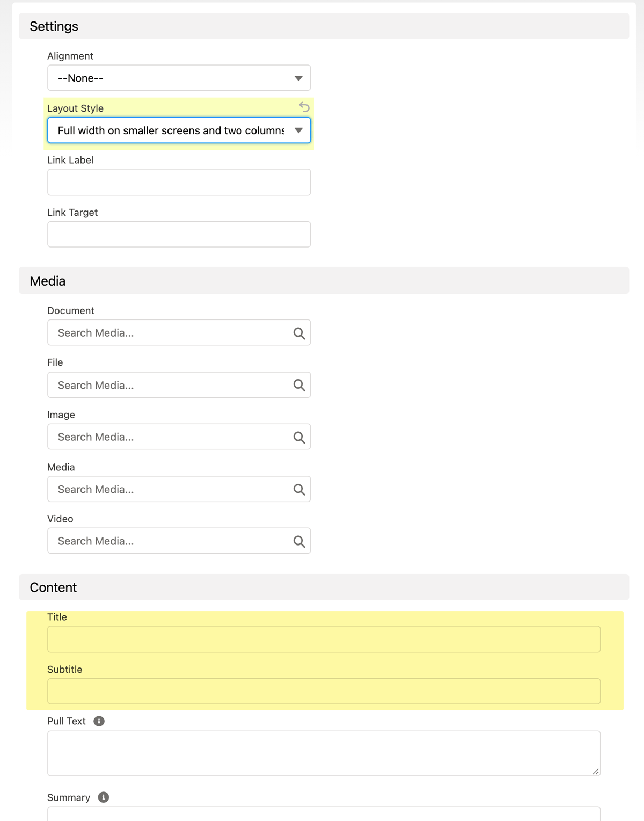Open the Alignment dropdown
Screen dimensions: 644x821
pos(178,78)
